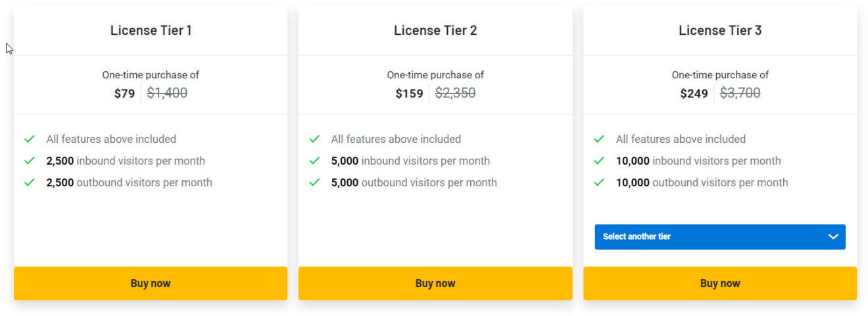Click checkmark next to 2,500 inbound visitors
868x316 pixels.
pyautogui.click(x=30, y=161)
